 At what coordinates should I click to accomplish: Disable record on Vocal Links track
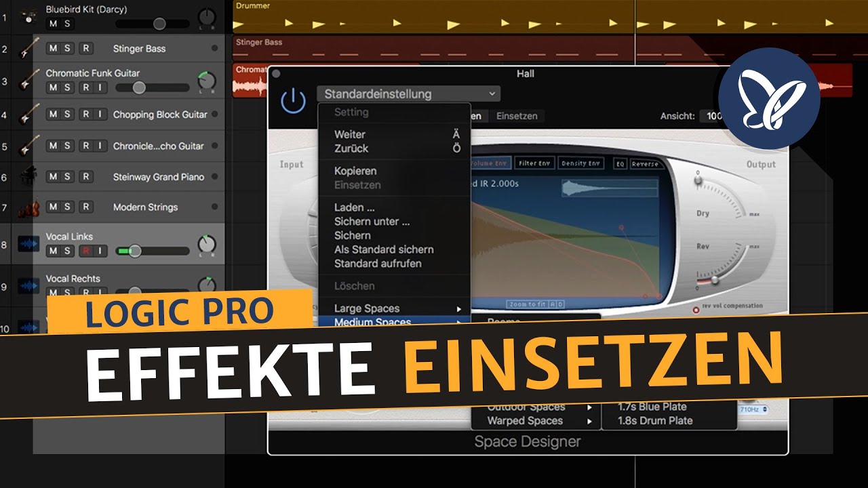[85, 251]
